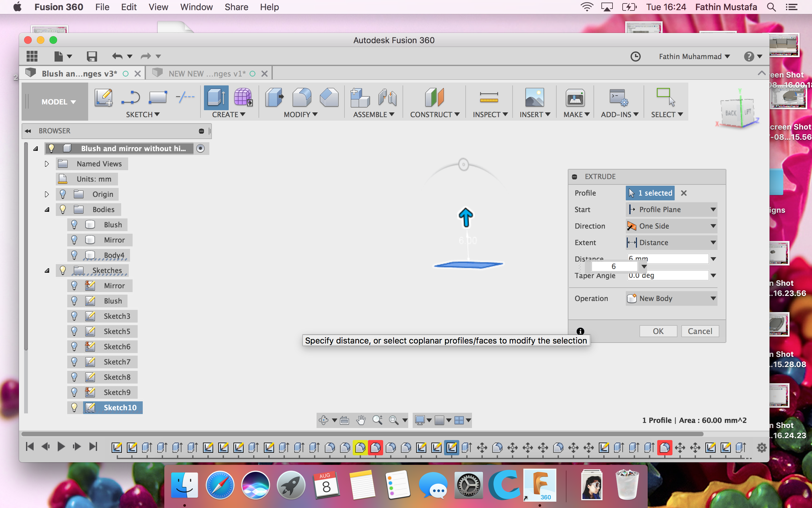Toggle visibility of Sketch3

point(74,316)
